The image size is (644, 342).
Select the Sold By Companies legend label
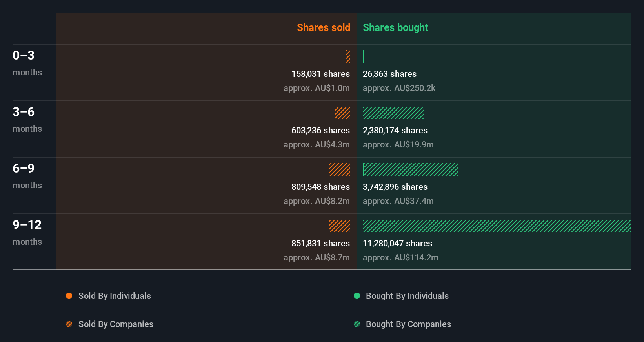click(116, 324)
